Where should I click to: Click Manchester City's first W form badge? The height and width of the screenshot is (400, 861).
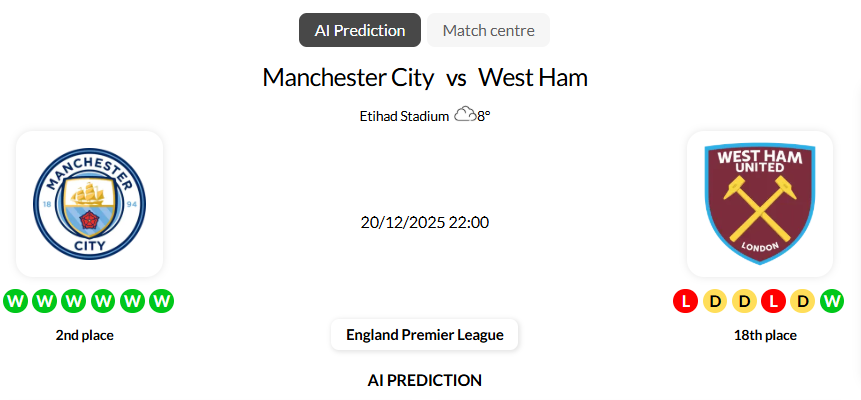15,300
